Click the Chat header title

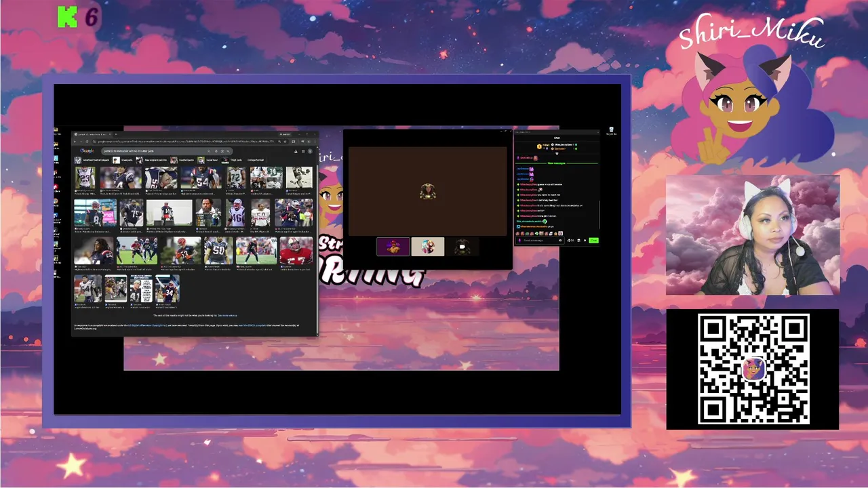pos(557,138)
